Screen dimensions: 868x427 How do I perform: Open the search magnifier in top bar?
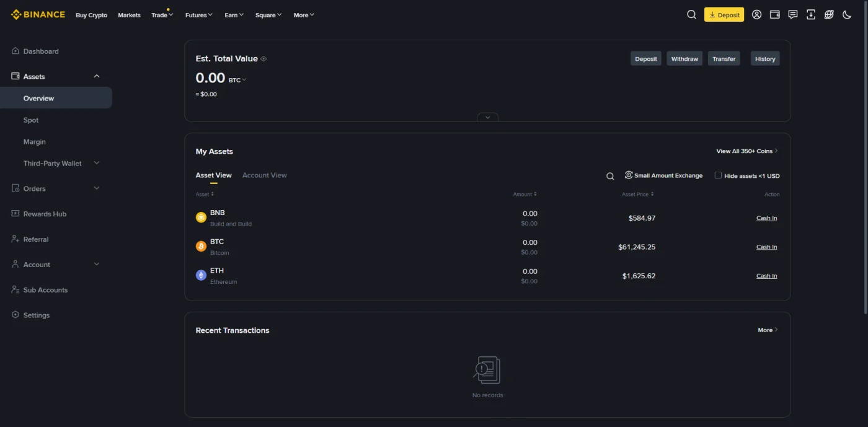click(691, 15)
